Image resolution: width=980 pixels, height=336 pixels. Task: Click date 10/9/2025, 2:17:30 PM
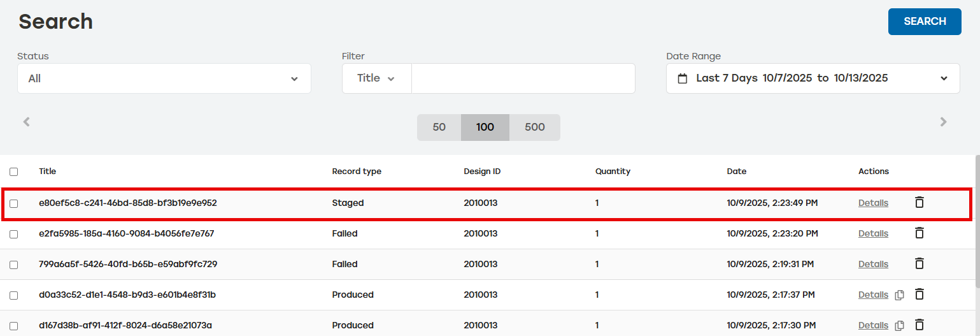coord(772,325)
